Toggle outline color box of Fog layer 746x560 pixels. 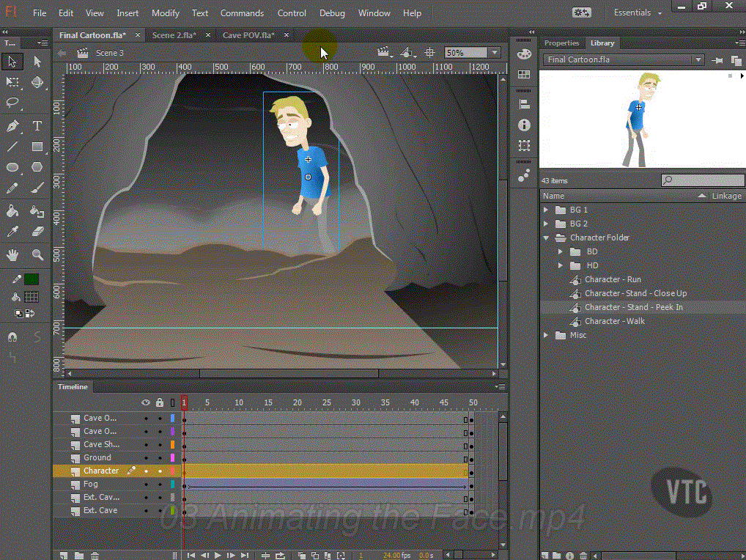click(172, 485)
